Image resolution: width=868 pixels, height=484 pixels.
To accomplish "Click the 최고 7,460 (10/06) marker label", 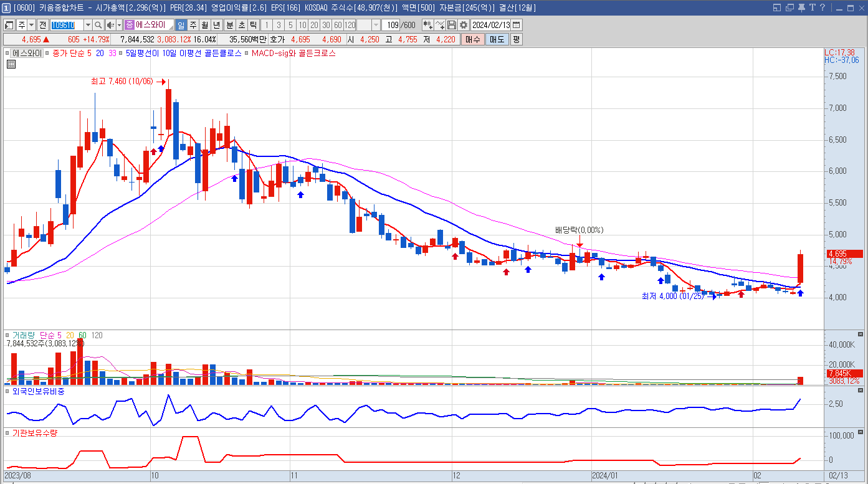I will (122, 81).
